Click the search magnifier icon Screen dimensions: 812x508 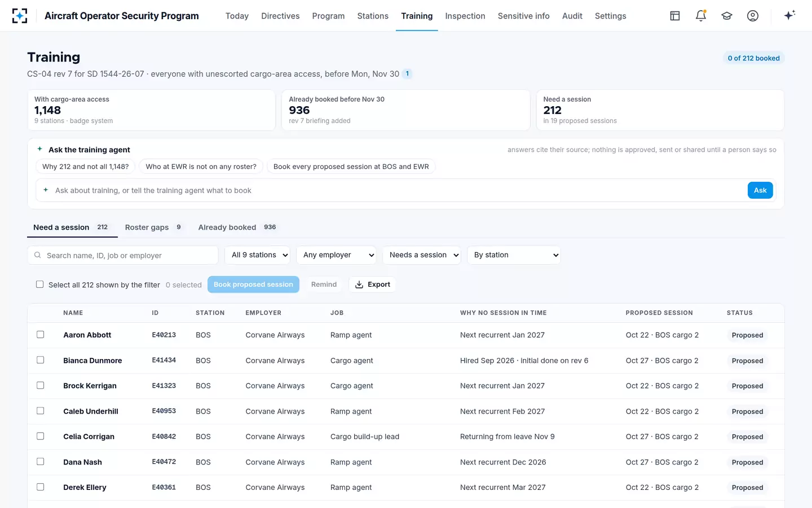click(38, 255)
